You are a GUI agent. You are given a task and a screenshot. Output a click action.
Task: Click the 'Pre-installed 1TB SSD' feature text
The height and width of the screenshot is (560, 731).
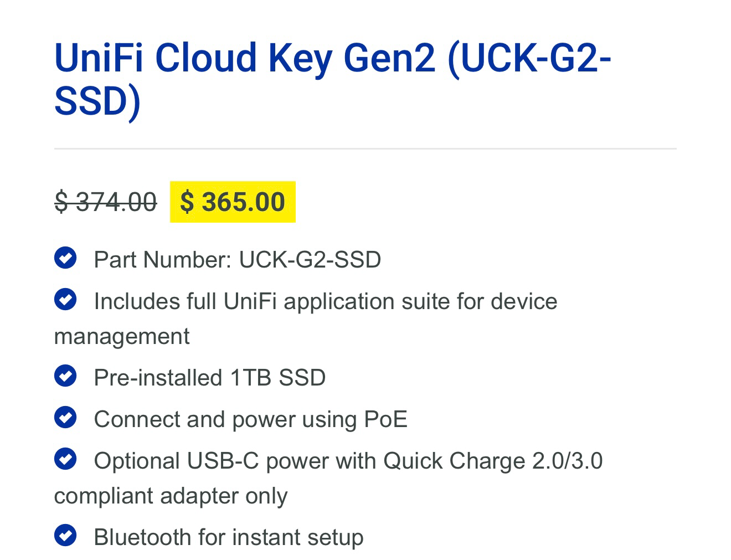pos(209,378)
